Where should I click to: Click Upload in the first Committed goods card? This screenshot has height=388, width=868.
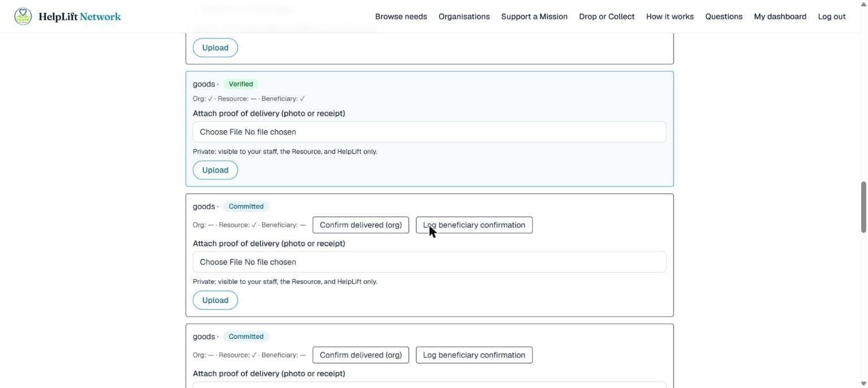tap(215, 300)
